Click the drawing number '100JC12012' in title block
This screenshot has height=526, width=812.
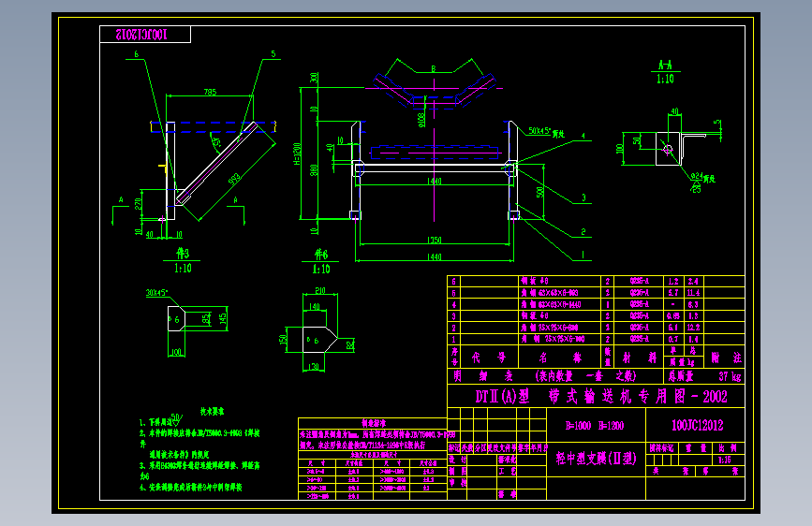tap(697, 426)
